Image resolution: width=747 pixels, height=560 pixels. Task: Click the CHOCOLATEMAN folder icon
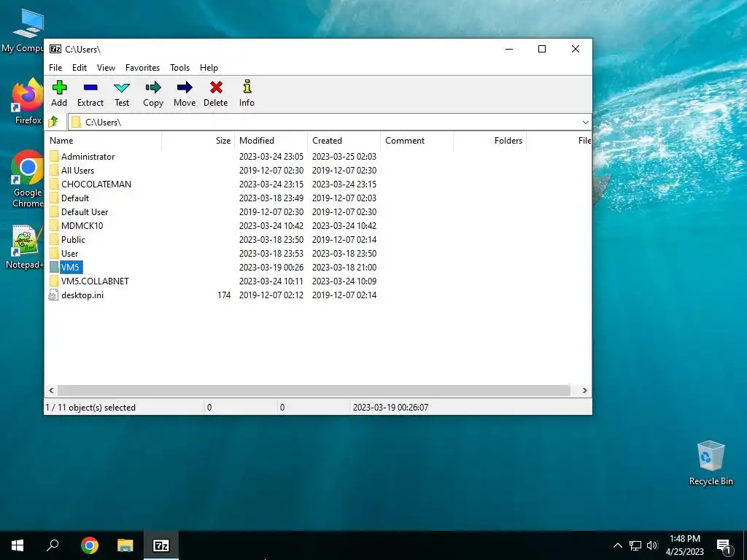pyautogui.click(x=54, y=184)
